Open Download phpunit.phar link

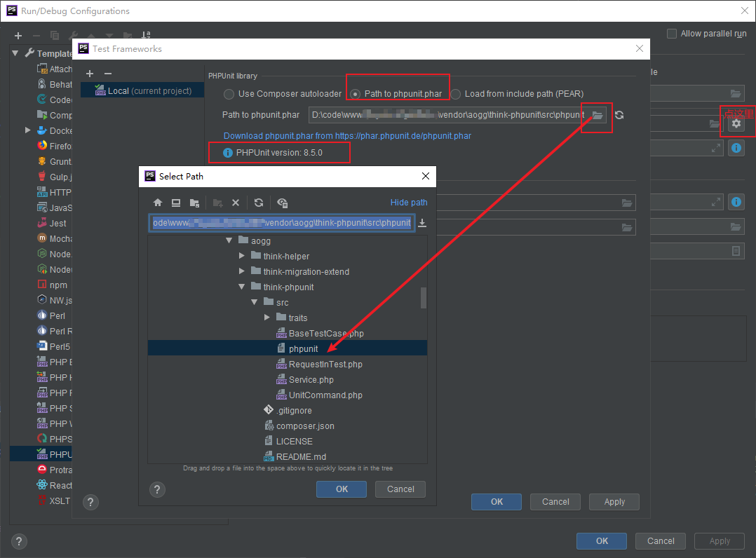pyautogui.click(x=347, y=136)
